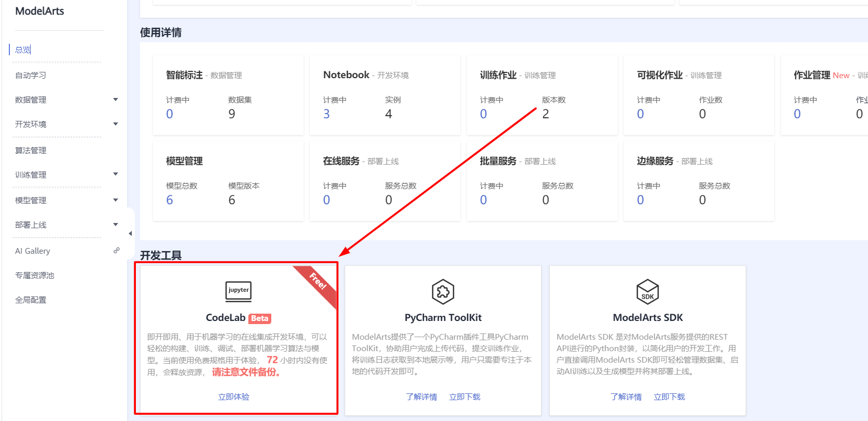Click 了解详情 under ModelArts SDK
The width and height of the screenshot is (868, 421).
(x=626, y=397)
